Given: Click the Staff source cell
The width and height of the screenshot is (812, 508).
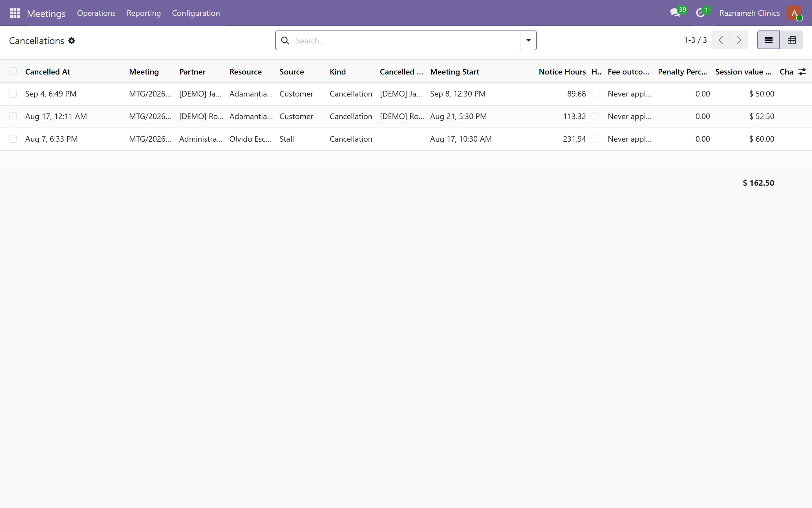Looking at the screenshot, I should 287,139.
